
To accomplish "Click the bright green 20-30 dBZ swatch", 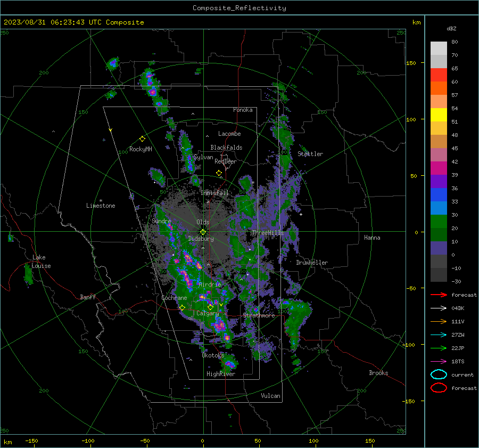I will (439, 222).
